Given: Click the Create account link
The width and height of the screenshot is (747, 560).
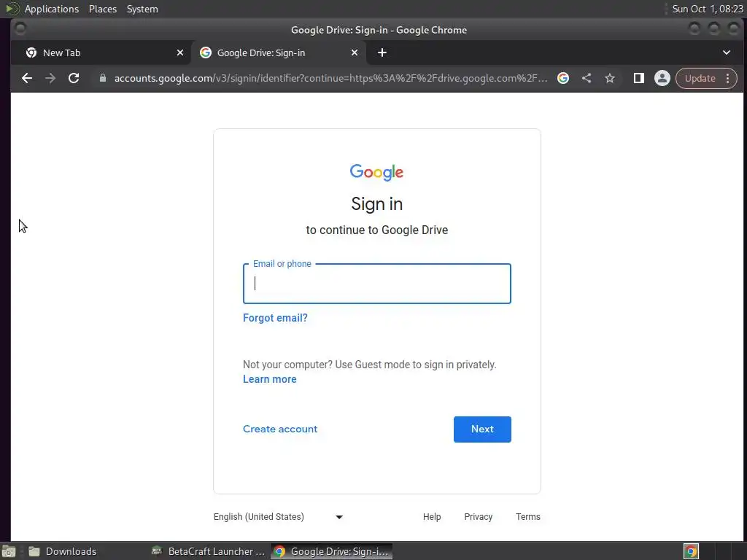Looking at the screenshot, I should pos(280,429).
